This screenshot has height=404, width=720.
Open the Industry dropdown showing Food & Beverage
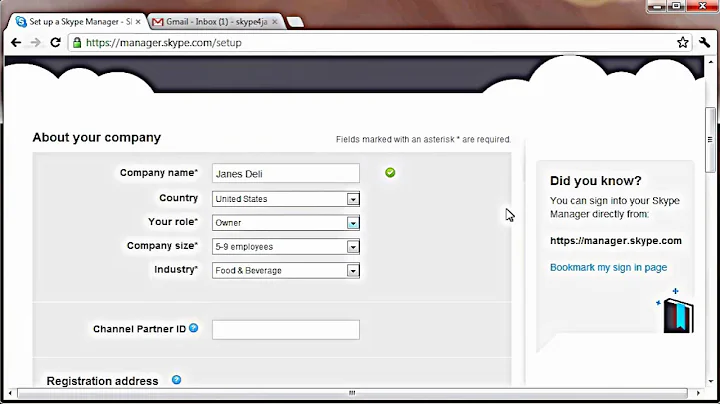[x=286, y=270]
